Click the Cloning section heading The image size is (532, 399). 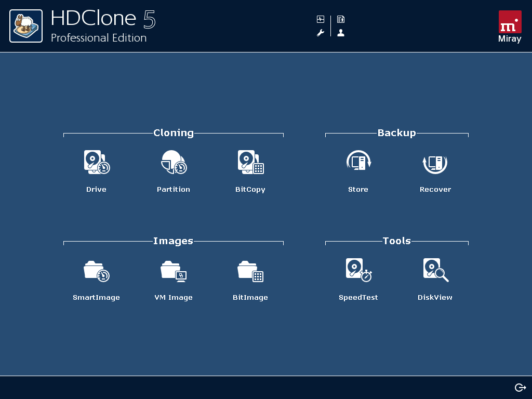(x=174, y=133)
